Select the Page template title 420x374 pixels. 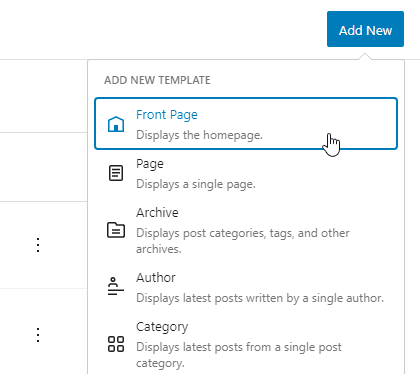point(150,164)
